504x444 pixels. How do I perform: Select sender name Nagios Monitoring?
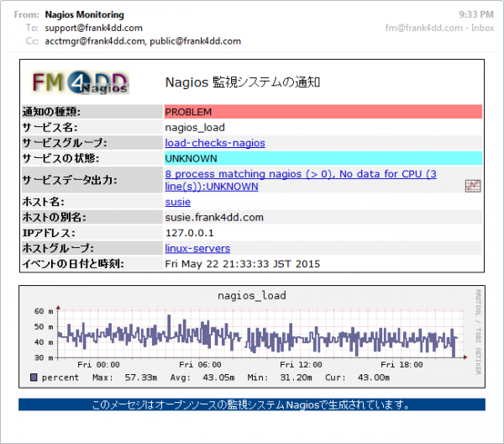(x=86, y=14)
